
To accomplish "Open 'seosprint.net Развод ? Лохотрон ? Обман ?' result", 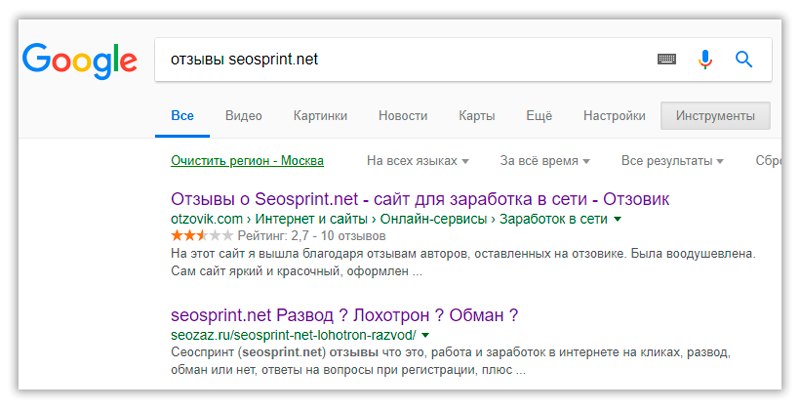I will (344, 315).
